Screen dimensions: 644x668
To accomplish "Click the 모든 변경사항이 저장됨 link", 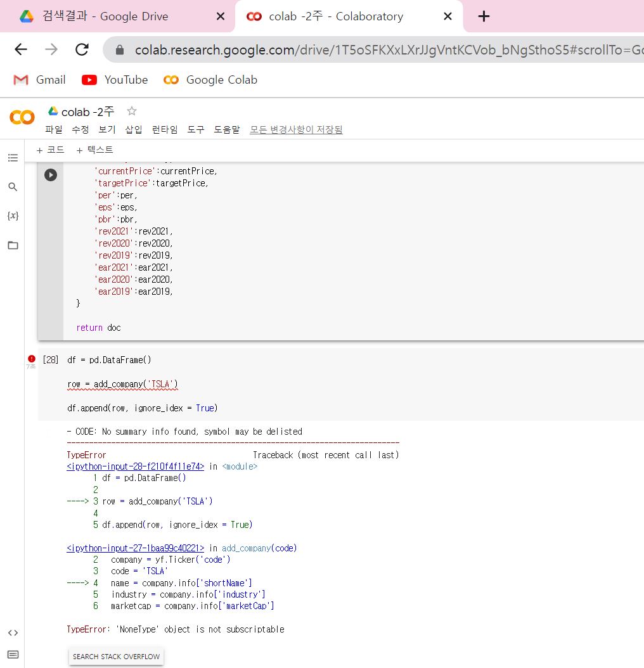I will click(296, 129).
